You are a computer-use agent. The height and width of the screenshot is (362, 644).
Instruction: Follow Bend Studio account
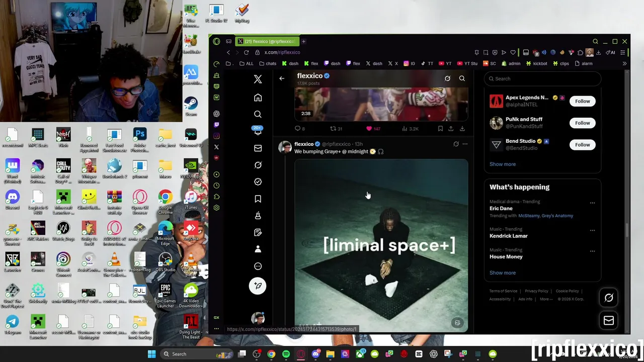[583, 145]
